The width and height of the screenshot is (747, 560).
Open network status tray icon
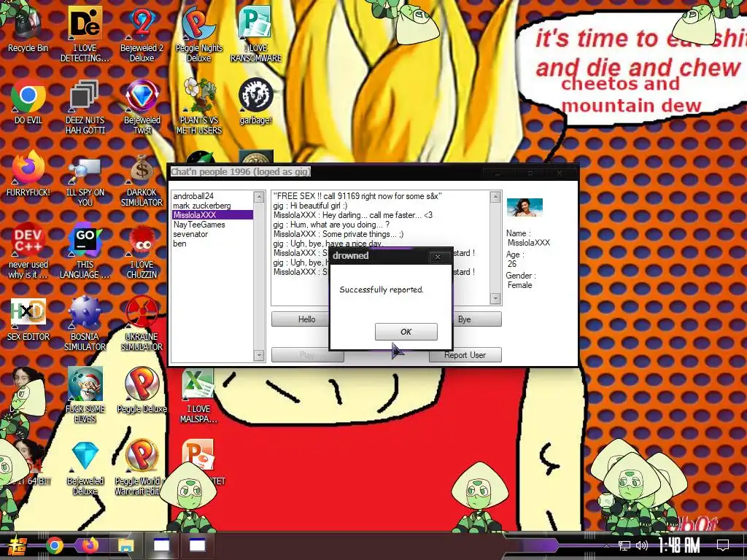(624, 545)
